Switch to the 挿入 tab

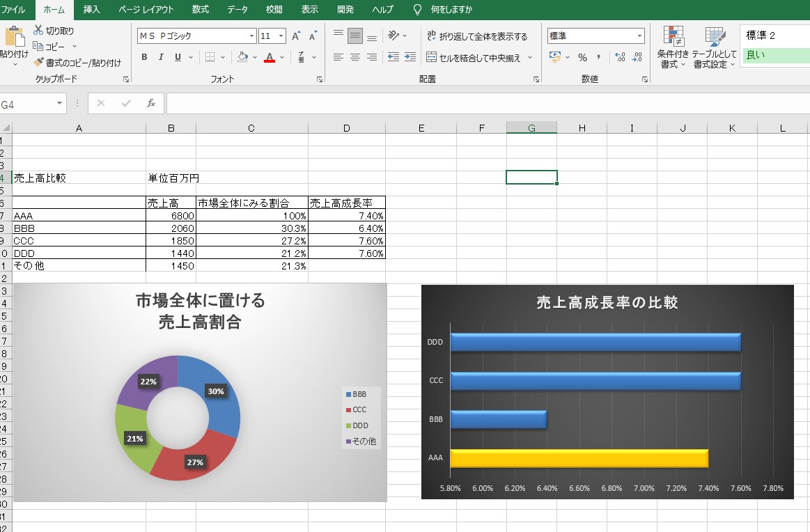[91, 9]
